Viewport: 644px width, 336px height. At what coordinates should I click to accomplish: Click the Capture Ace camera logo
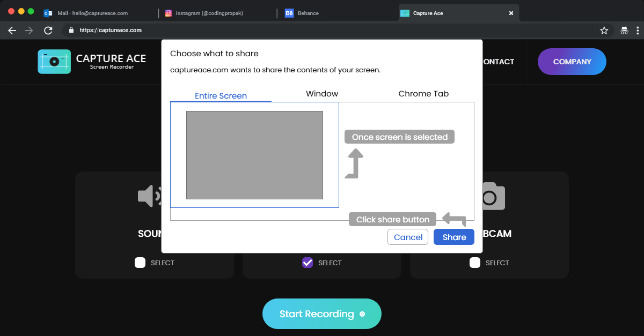[54, 62]
